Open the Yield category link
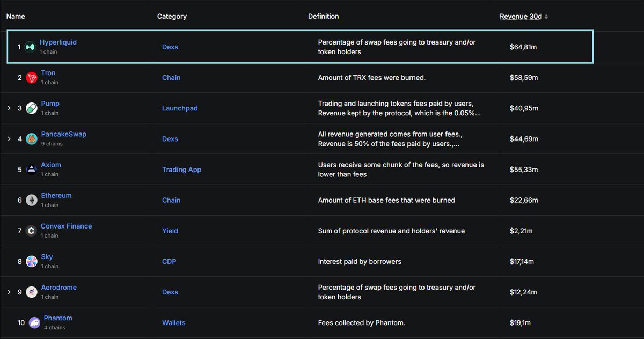The width and height of the screenshot is (644, 339). tap(170, 231)
